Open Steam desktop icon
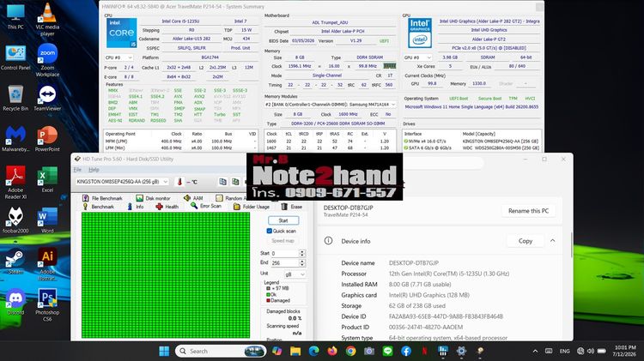This screenshot has height=361, width=644. 15,261
